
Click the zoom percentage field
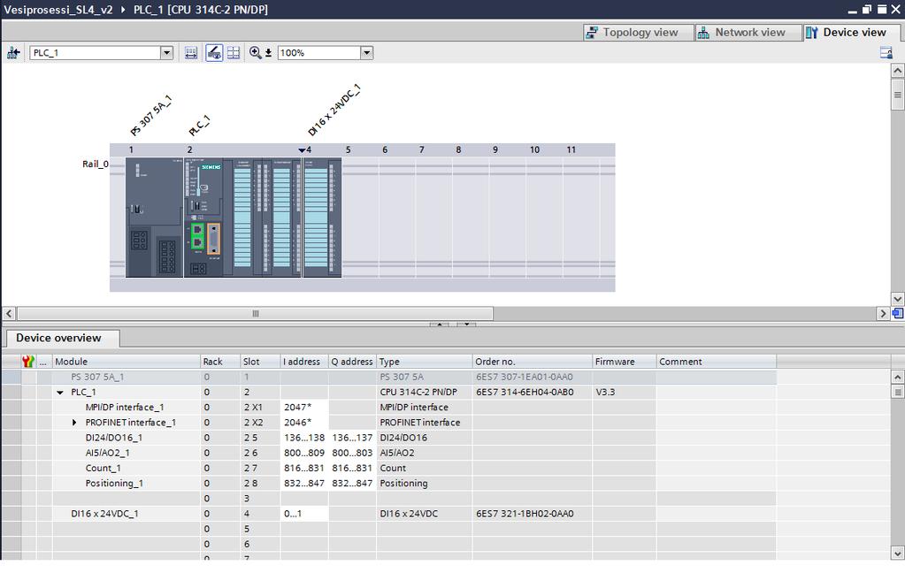pyautogui.click(x=319, y=53)
